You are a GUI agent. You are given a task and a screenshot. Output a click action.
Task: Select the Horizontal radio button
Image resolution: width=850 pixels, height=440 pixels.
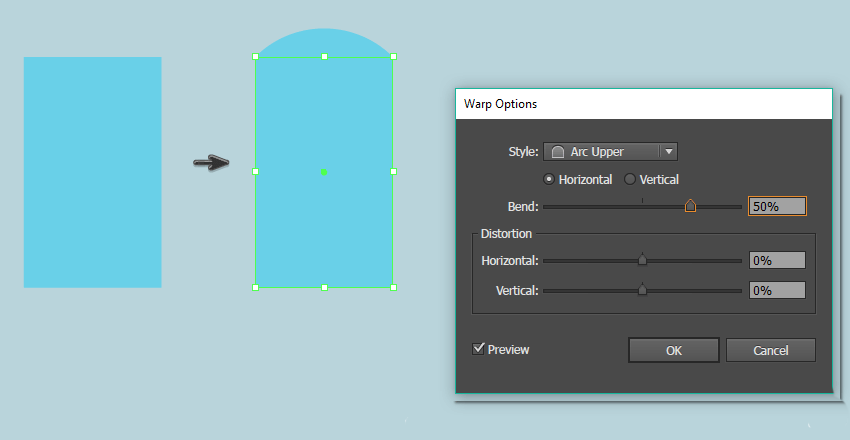tap(549, 180)
